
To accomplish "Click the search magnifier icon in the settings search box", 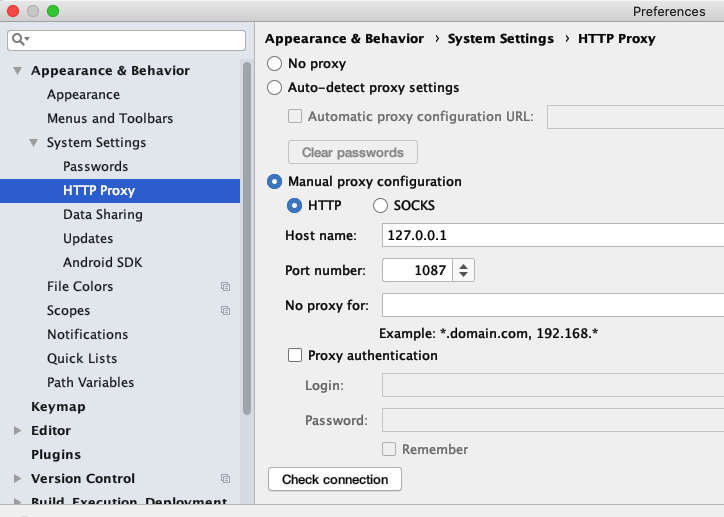I will pyautogui.click(x=20, y=40).
